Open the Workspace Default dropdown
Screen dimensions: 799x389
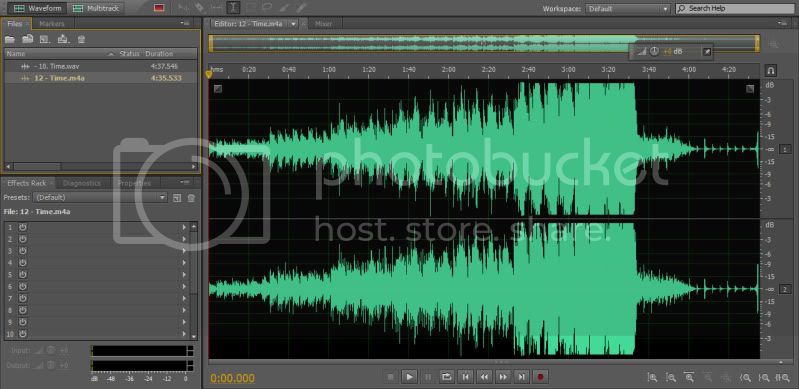(x=628, y=9)
